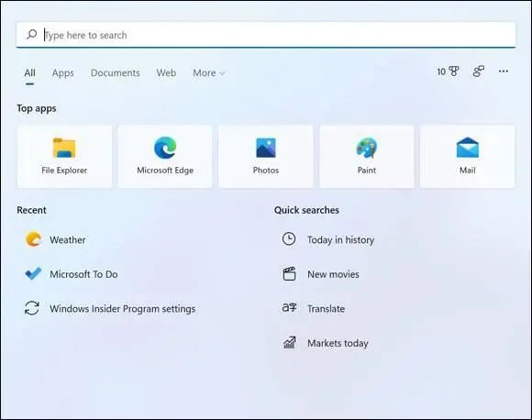Viewport: 532px width, 420px height.
Task: Click the New movies clapperboard icon
Action: pyautogui.click(x=289, y=273)
